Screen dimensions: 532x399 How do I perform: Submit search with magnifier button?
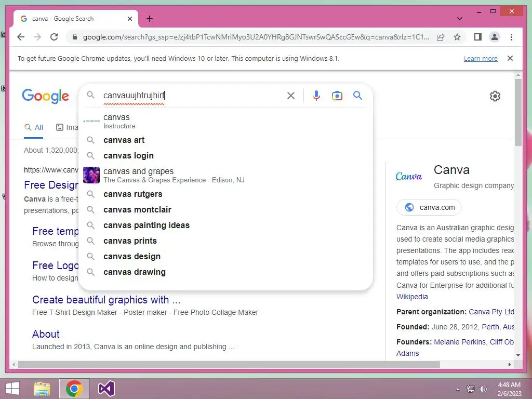[357, 96]
